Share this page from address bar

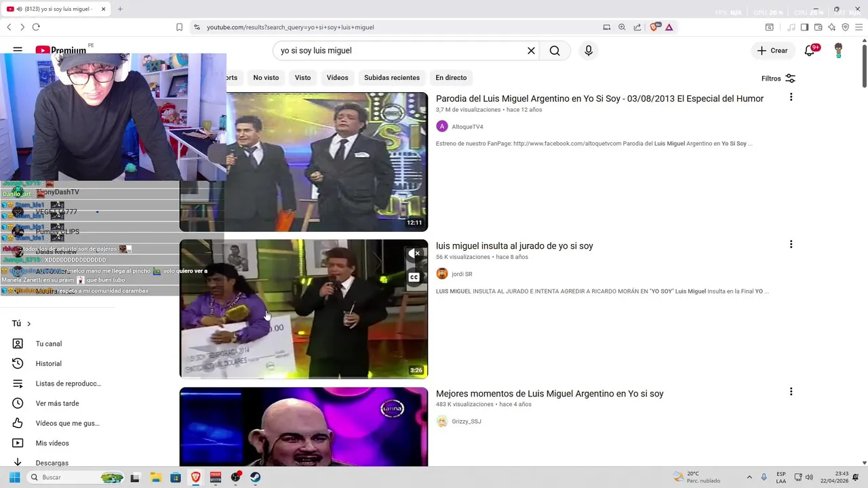(x=637, y=27)
